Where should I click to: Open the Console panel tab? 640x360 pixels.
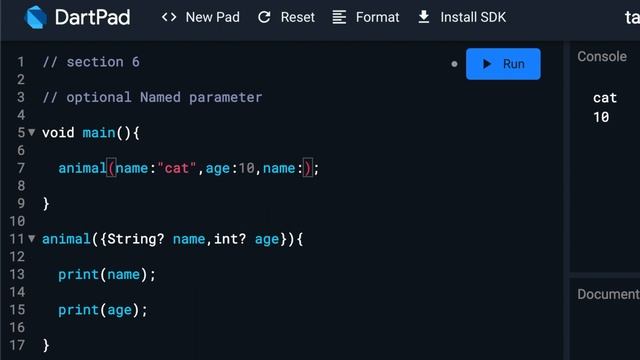click(602, 56)
